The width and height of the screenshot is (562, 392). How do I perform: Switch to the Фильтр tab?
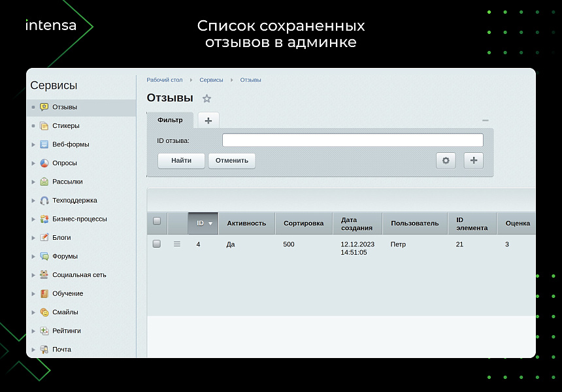tap(170, 120)
